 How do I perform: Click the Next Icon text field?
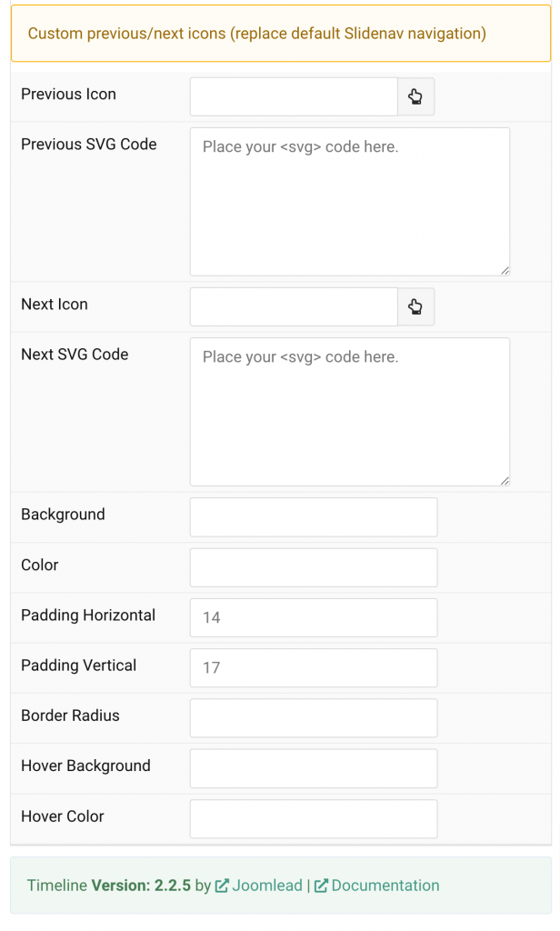293,306
